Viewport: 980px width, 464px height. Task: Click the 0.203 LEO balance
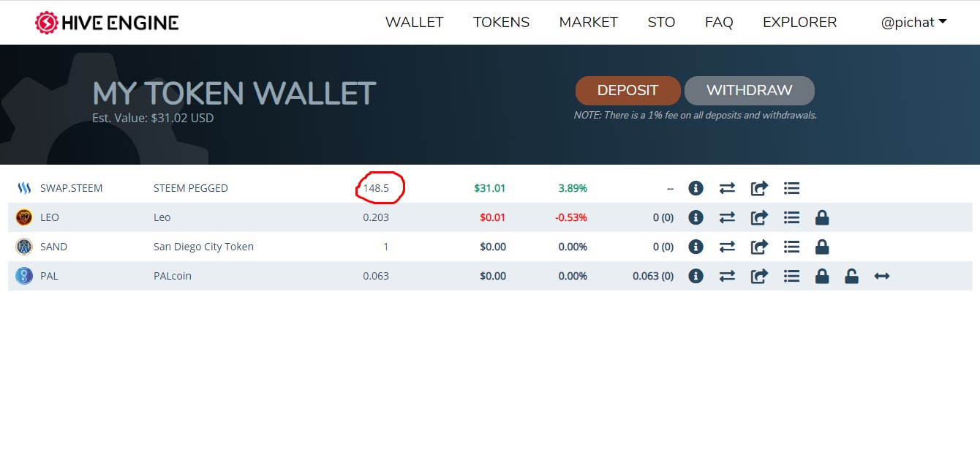376,217
